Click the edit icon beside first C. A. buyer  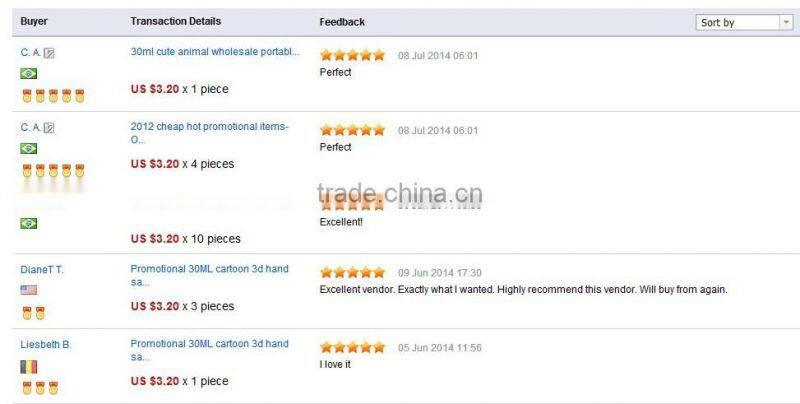48,53
